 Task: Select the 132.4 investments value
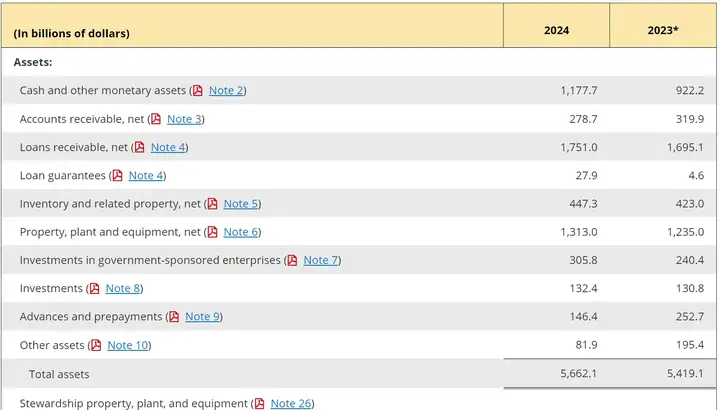pos(583,288)
